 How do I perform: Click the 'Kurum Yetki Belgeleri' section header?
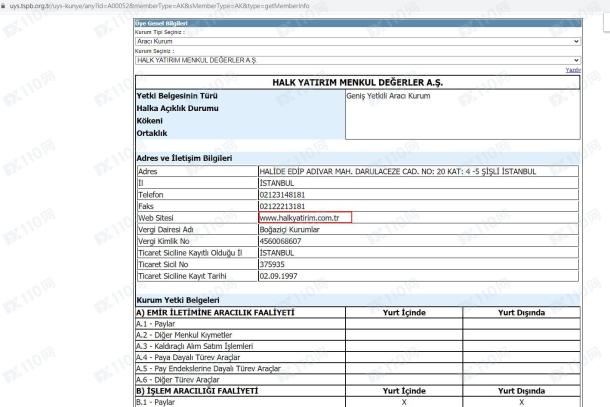pyautogui.click(x=178, y=300)
